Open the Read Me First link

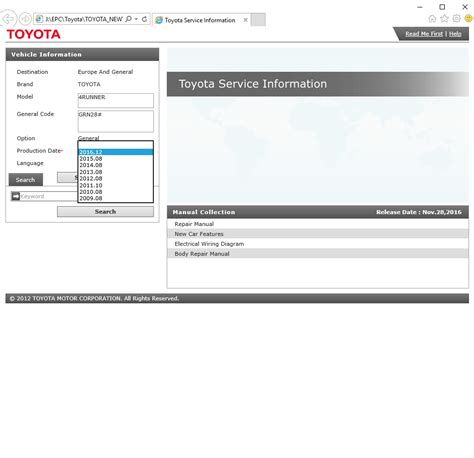[424, 34]
